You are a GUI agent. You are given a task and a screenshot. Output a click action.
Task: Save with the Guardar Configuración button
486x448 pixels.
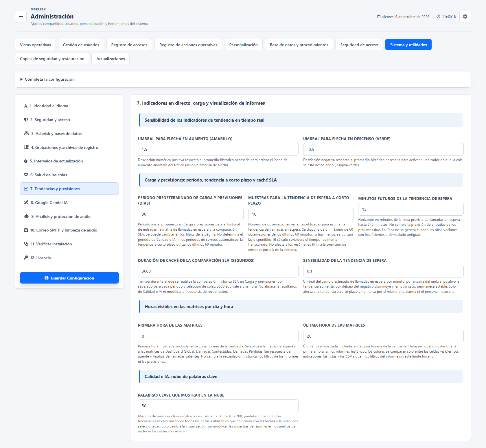[69, 278]
